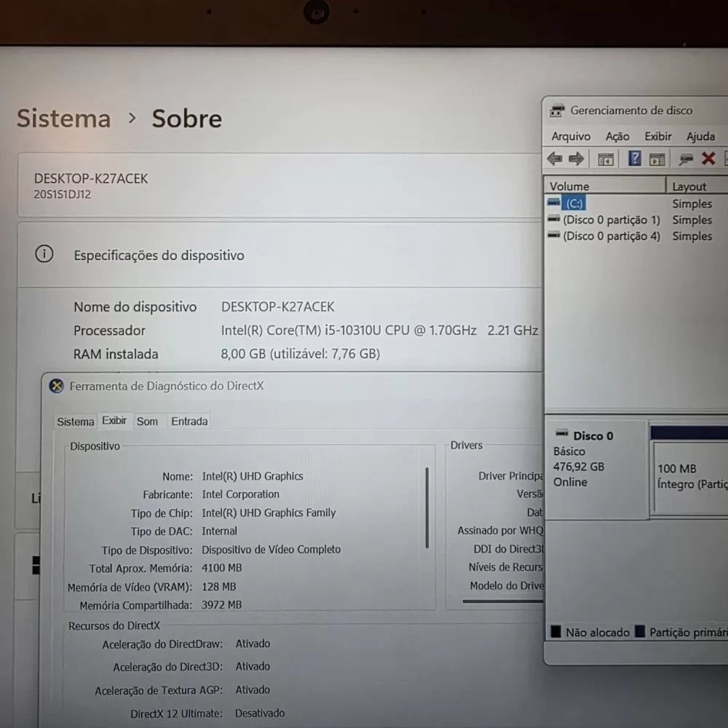Click the Sistema breadcrumb link
Image resolution: width=728 pixels, height=728 pixels.
[64, 119]
